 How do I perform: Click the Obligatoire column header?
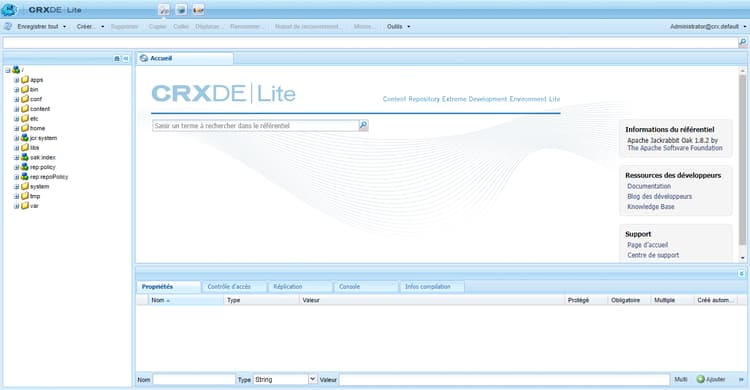(x=629, y=300)
